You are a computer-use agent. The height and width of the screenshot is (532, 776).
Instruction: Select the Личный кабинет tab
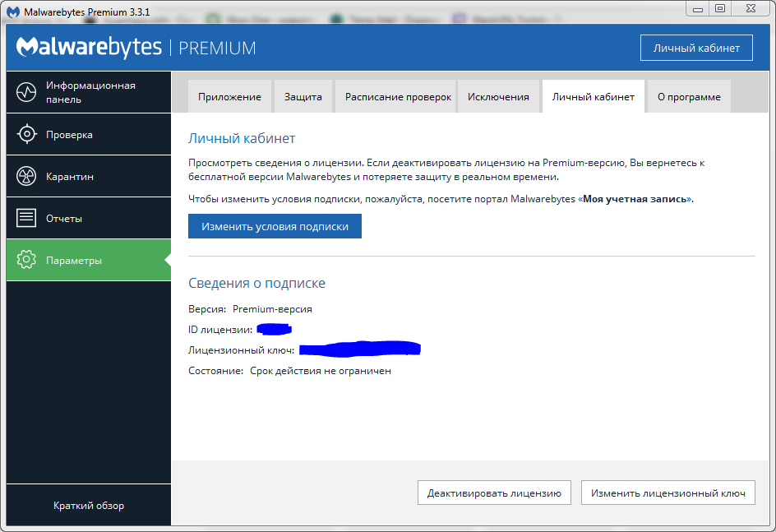coord(594,96)
